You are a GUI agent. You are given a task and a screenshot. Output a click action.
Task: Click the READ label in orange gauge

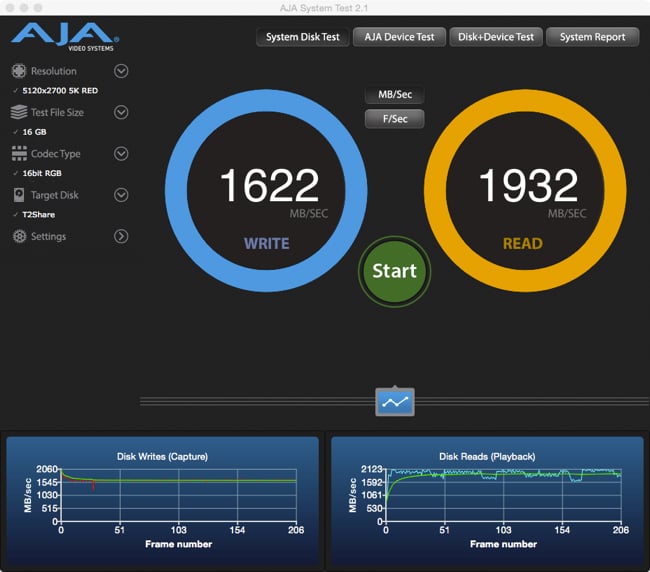click(x=523, y=243)
